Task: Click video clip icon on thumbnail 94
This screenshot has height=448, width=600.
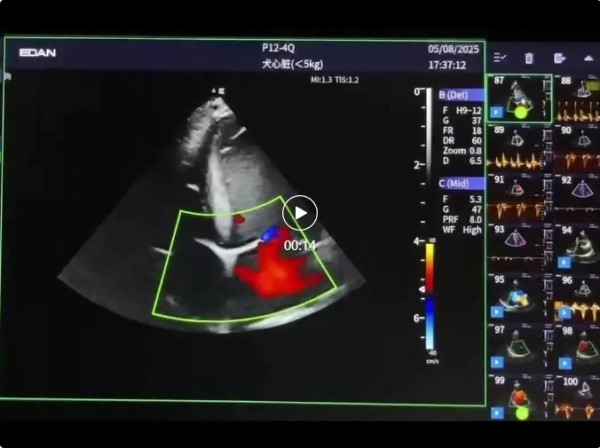Action: [x=564, y=262]
